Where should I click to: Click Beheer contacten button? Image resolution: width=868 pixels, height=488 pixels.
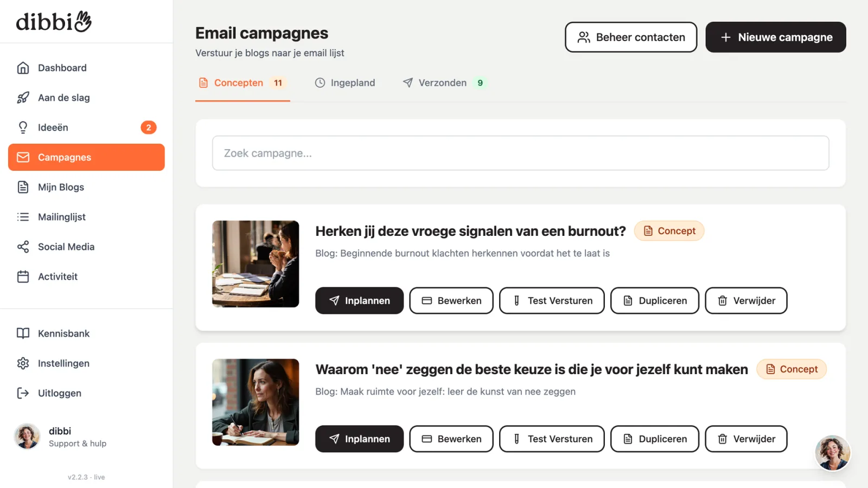631,37
